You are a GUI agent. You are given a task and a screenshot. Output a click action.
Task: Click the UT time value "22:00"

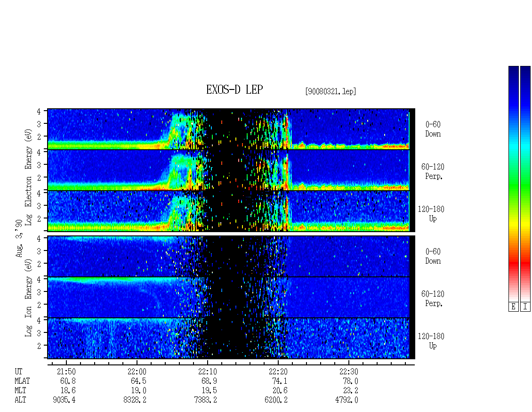(x=137, y=372)
